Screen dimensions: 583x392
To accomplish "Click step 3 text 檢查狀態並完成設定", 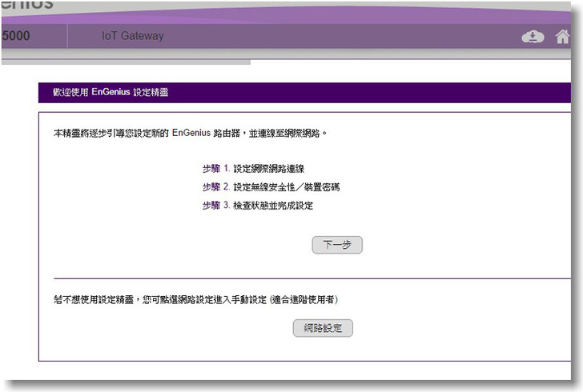I will [273, 206].
